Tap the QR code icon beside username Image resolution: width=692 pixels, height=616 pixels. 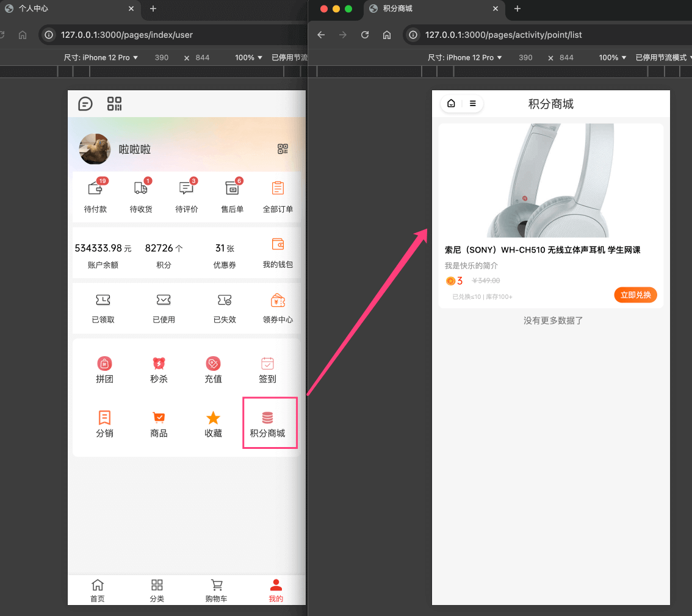[x=283, y=149]
